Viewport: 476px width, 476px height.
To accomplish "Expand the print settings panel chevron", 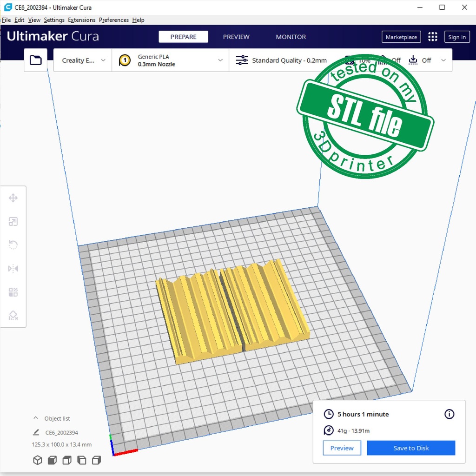I will [x=443, y=60].
